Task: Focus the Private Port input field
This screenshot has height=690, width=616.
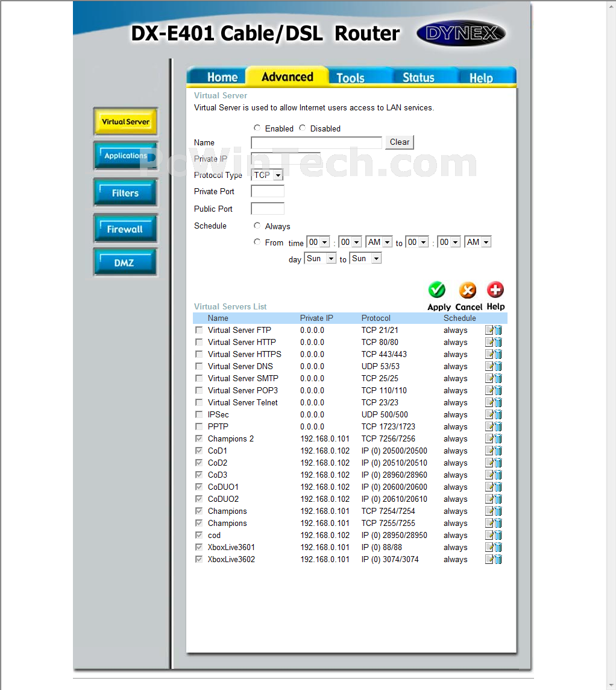Action: [268, 191]
